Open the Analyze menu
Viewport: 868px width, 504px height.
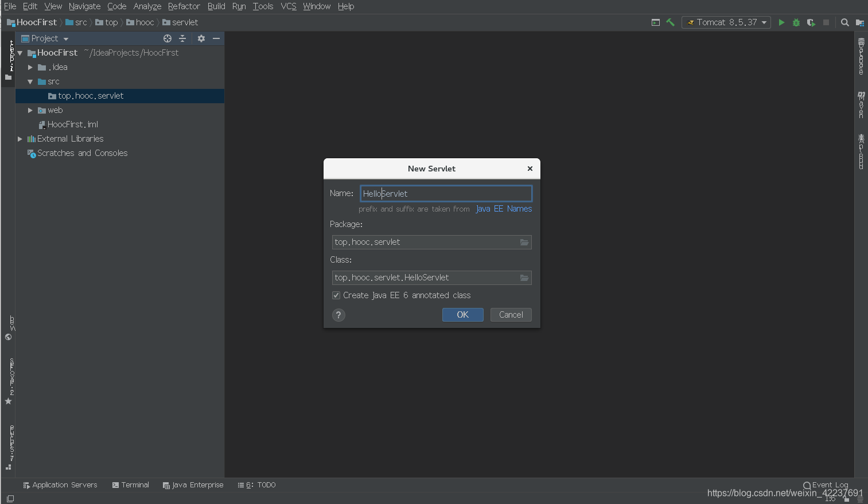tap(147, 6)
